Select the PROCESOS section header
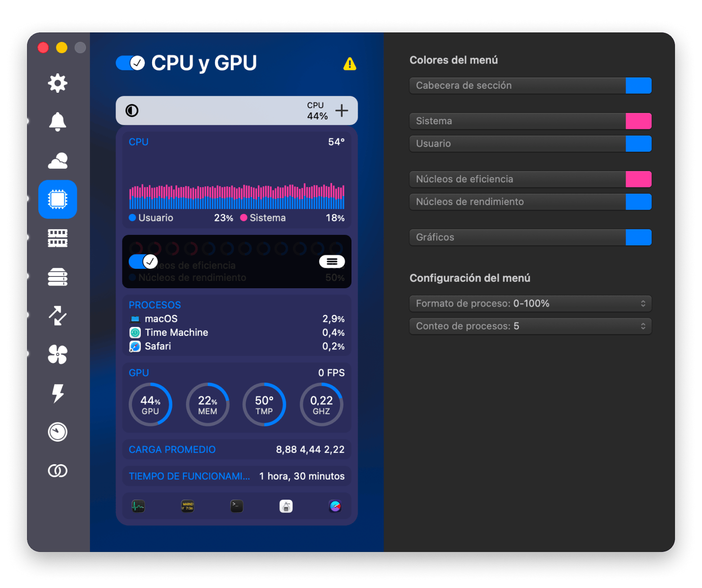 [155, 305]
